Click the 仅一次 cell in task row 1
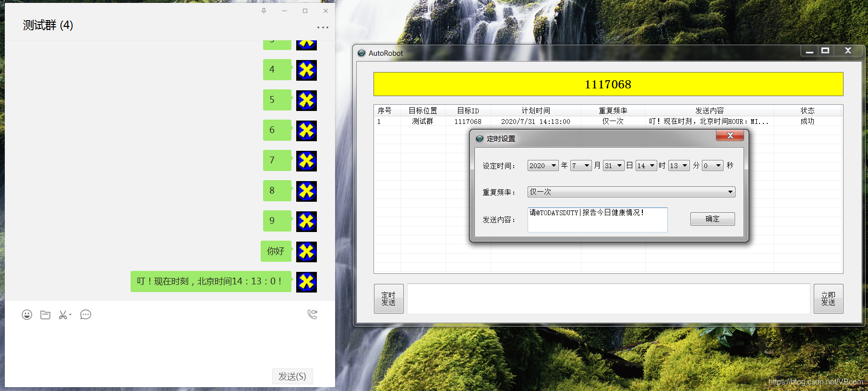868x391 pixels. [613, 122]
